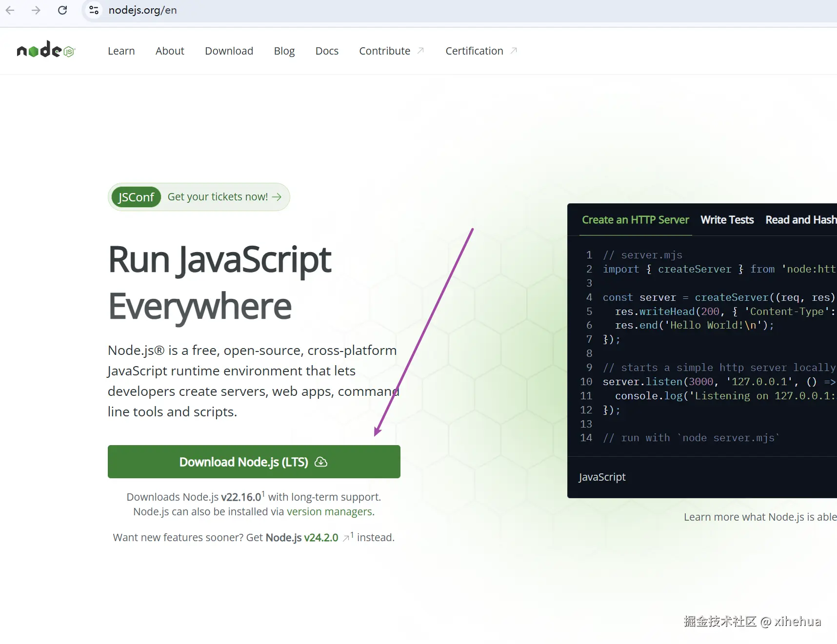Screen dimensions: 837x644
Task: Click the browser forward arrow
Action: pyautogui.click(x=36, y=10)
